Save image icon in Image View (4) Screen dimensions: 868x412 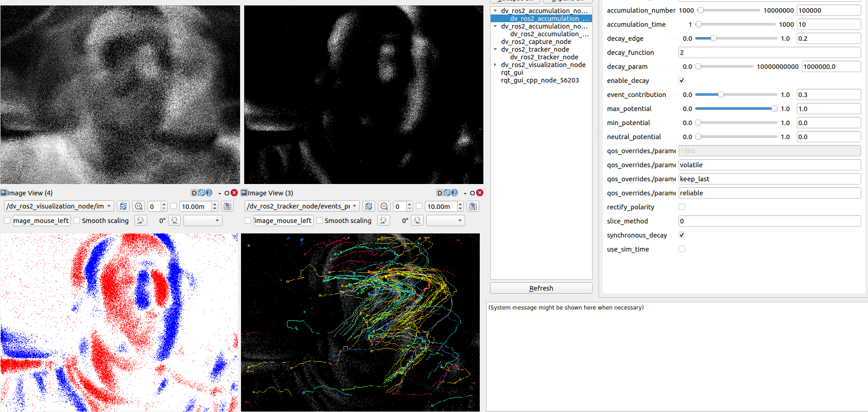pyautogui.click(x=227, y=207)
